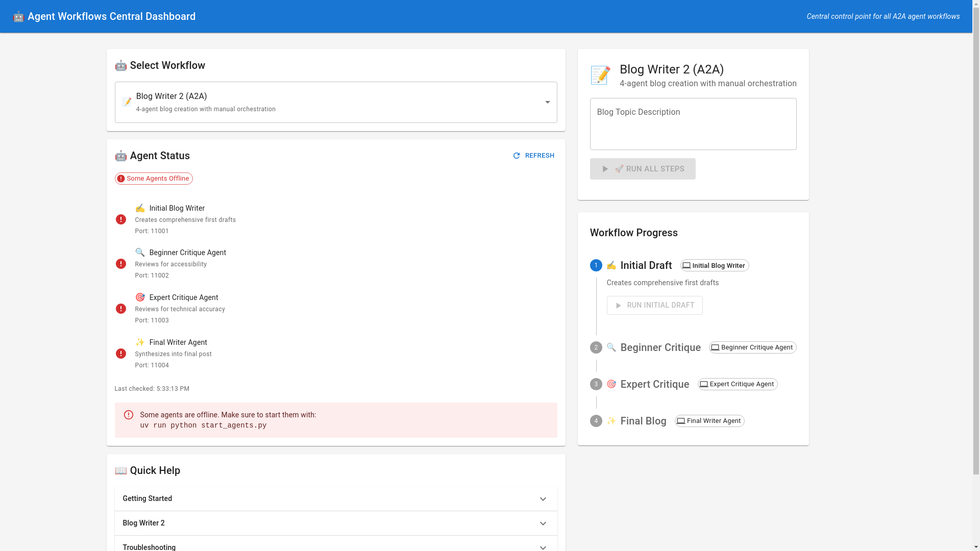
Task: Click the Port: 11002 text
Action: [x=152, y=275]
